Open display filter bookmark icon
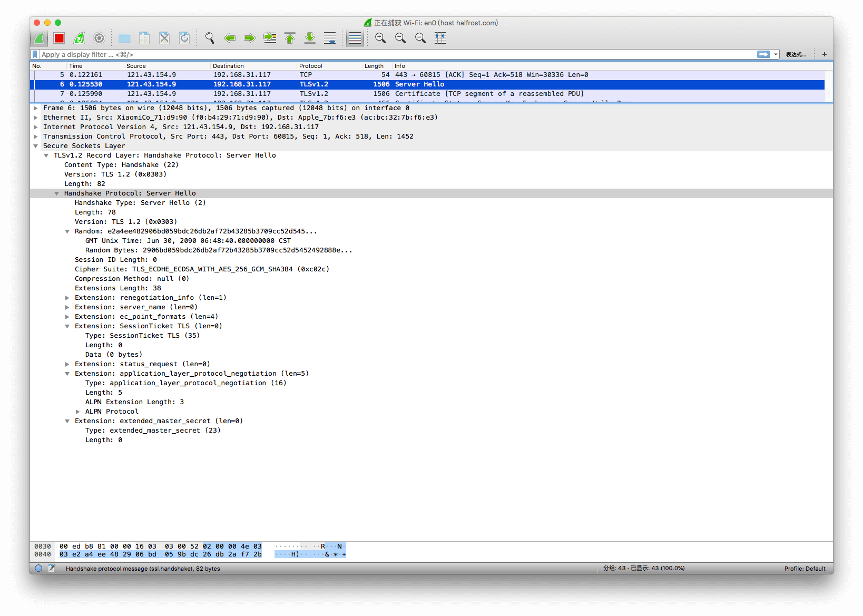 tap(35, 54)
